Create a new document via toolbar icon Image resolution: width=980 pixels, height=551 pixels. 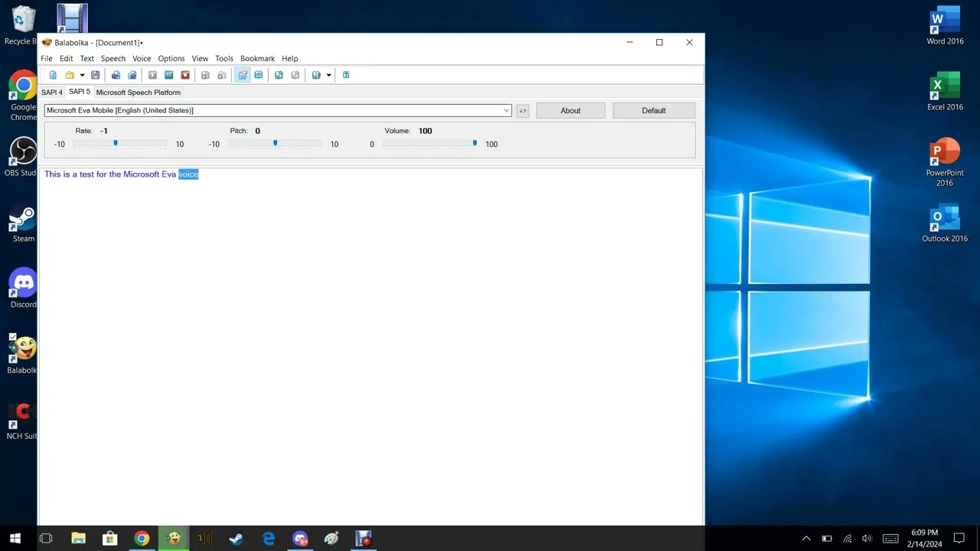(53, 75)
